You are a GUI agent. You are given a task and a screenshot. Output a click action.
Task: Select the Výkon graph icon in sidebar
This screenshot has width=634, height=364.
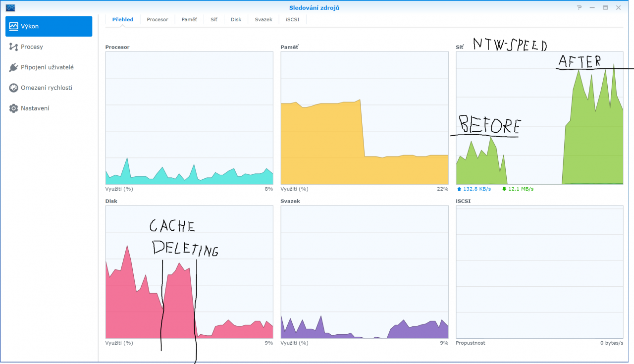(x=14, y=26)
